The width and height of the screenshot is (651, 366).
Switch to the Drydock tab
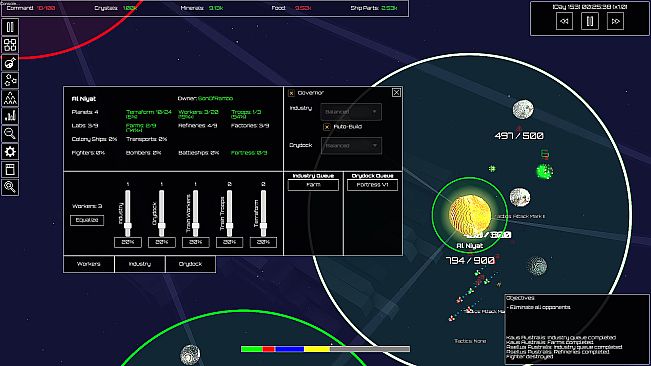pyautogui.click(x=191, y=264)
